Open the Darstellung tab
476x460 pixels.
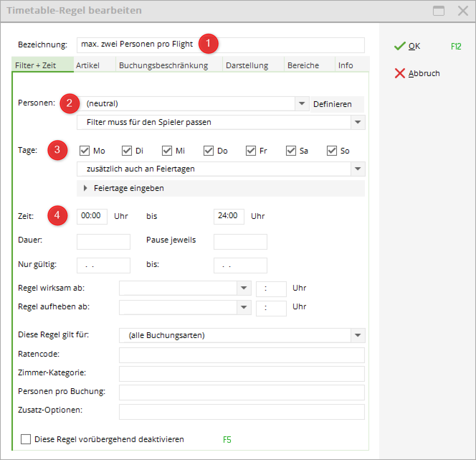[x=247, y=65]
